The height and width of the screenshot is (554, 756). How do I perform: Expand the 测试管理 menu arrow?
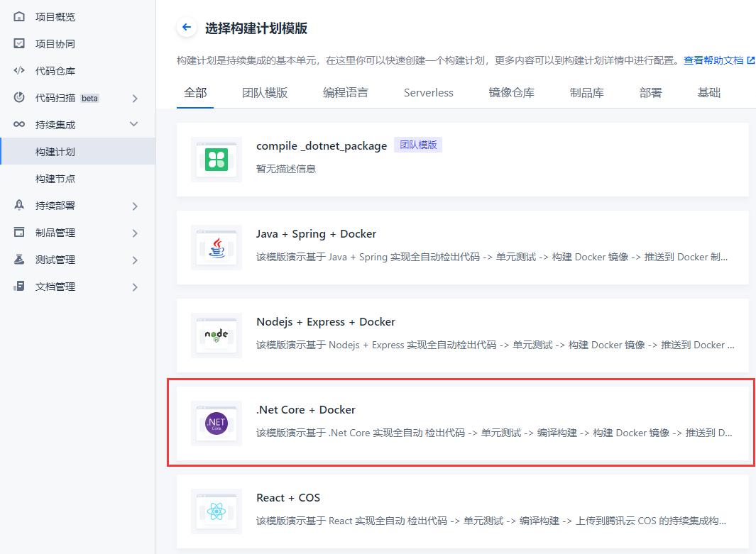coord(135,260)
